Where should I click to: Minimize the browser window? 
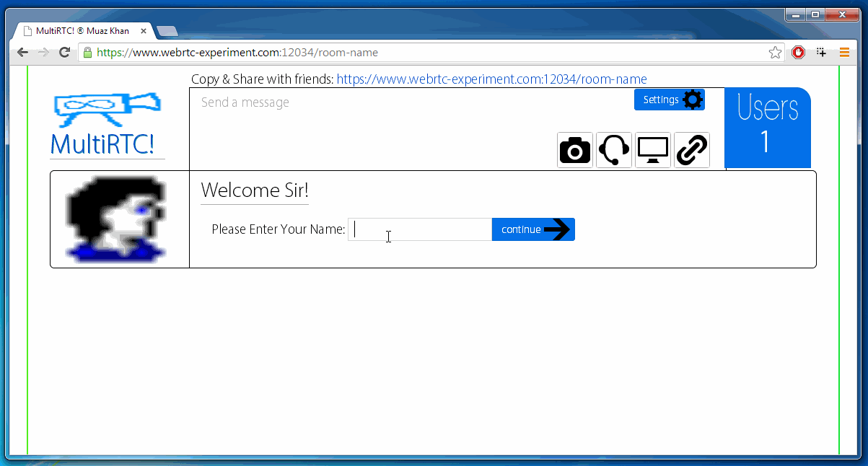tap(796, 14)
